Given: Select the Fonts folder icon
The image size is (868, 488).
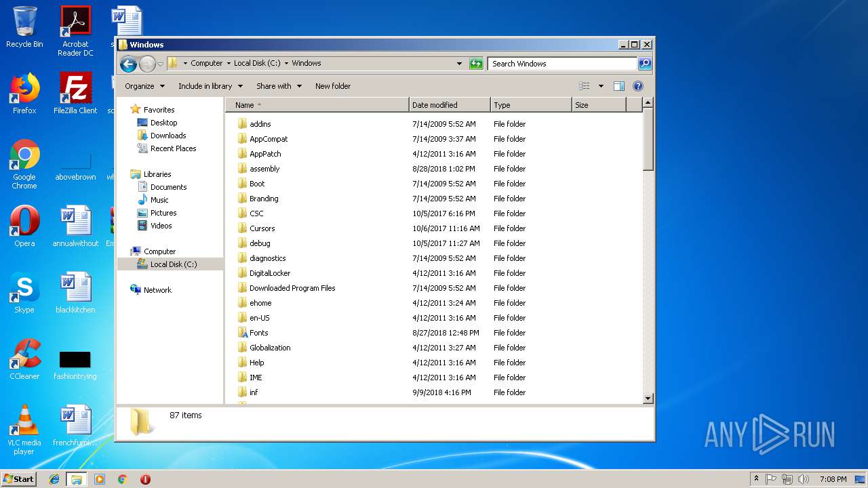Looking at the screenshot, I should point(243,333).
